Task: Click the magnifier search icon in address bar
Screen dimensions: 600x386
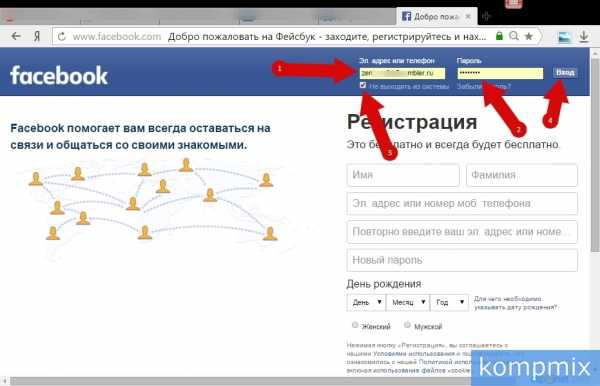Action: 514,36
